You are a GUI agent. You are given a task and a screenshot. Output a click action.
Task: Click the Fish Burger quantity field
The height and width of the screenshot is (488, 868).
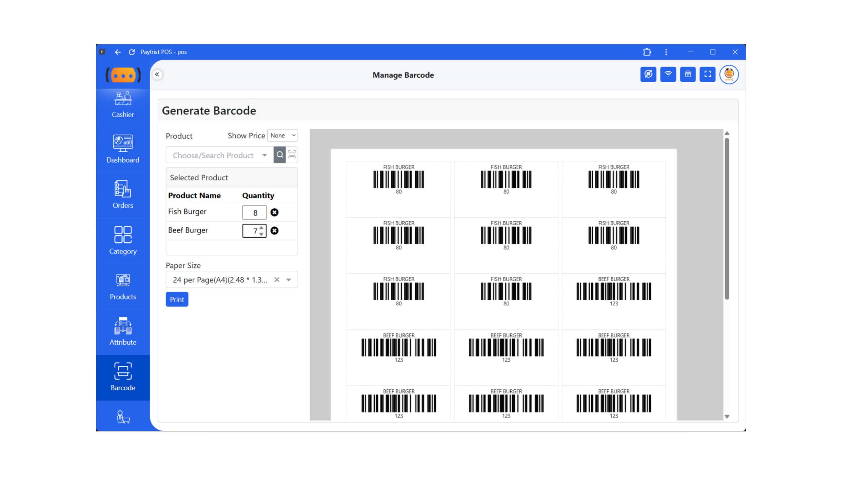tap(254, 213)
